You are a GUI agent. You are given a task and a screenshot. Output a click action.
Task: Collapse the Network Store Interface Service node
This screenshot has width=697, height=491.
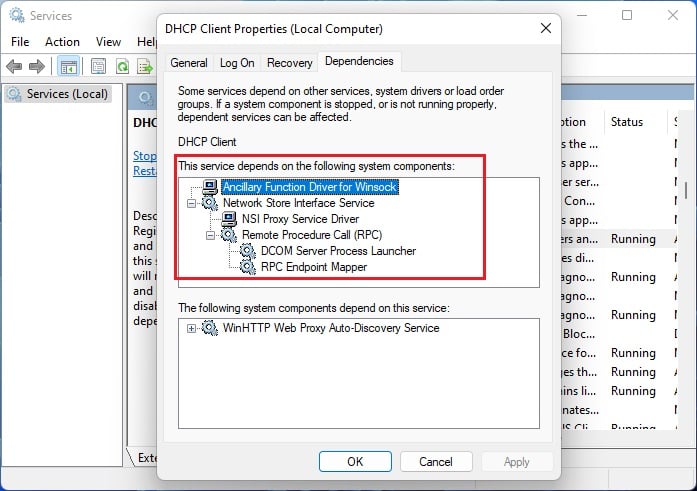pyautogui.click(x=191, y=204)
